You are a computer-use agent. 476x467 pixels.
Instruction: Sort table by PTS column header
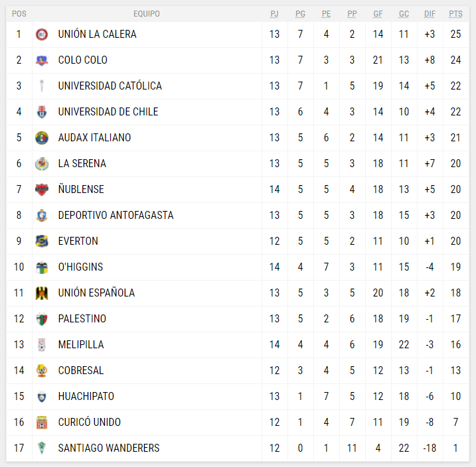455,14
